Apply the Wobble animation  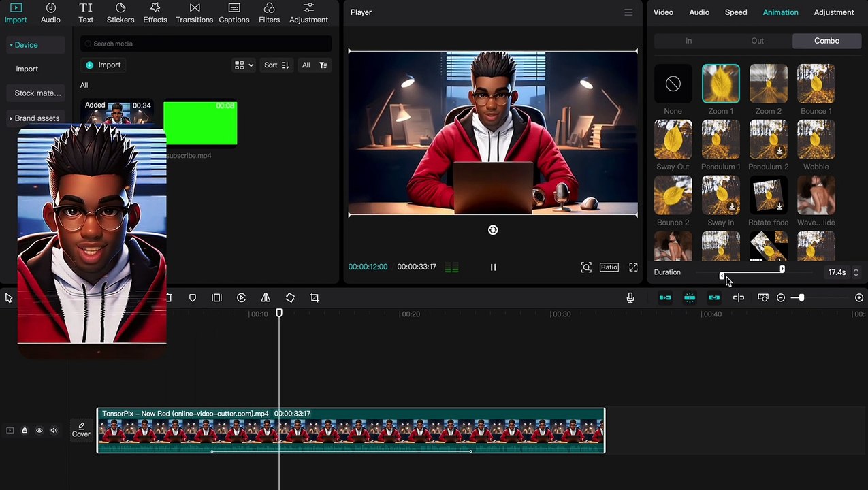click(816, 140)
